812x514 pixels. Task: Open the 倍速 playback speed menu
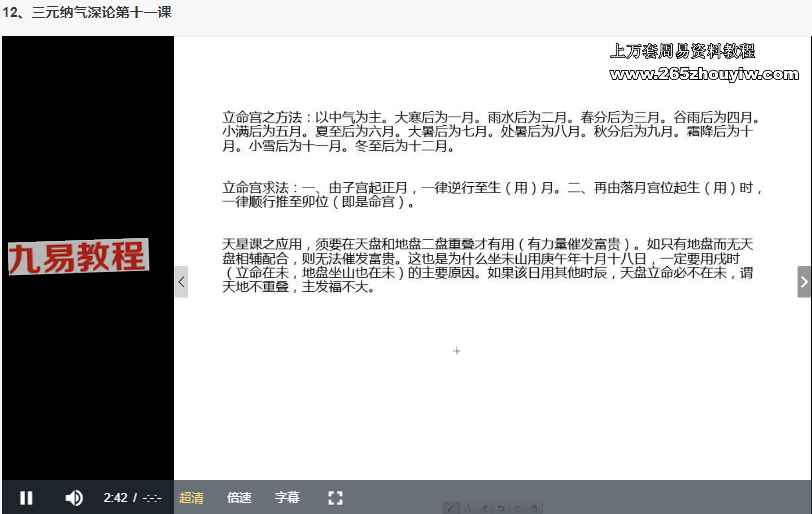tap(239, 498)
